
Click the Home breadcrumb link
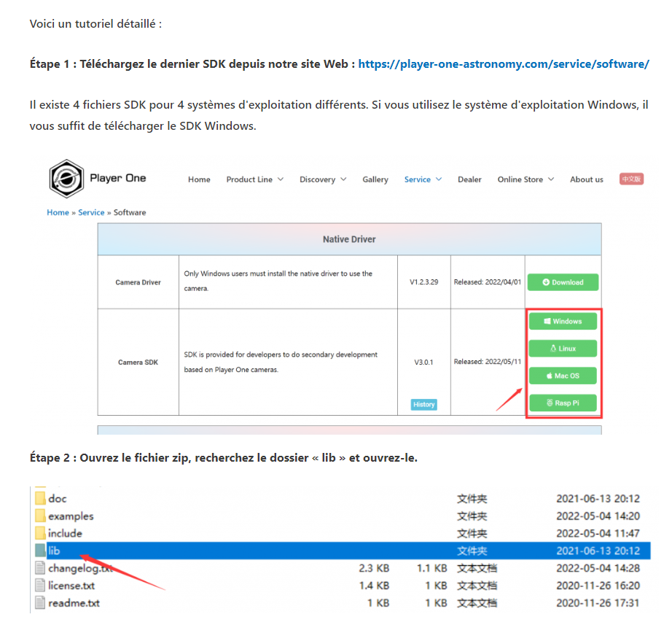tap(58, 212)
